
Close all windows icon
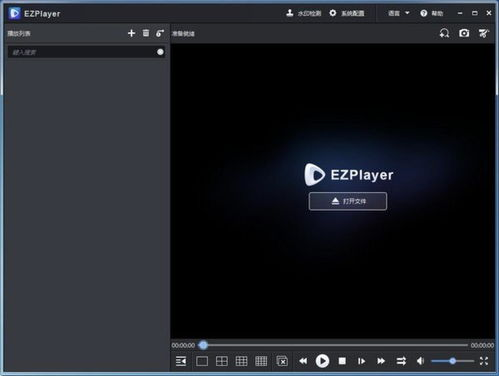click(x=282, y=361)
